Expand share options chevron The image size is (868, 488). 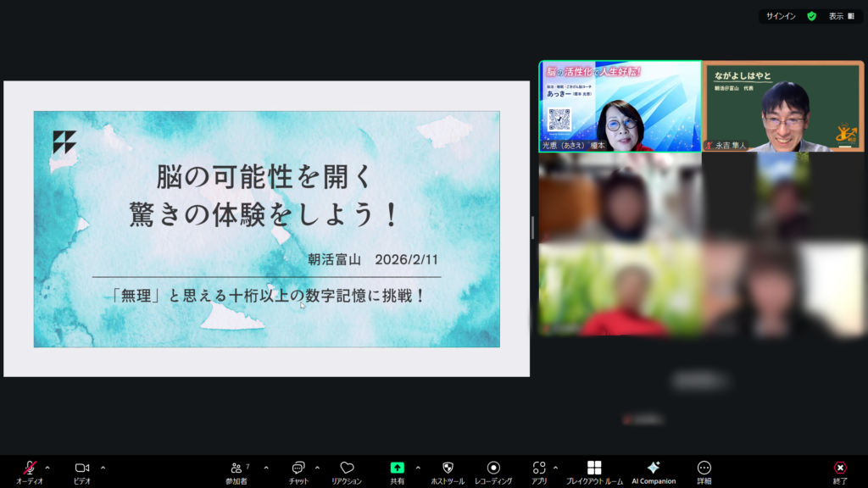coord(418,468)
